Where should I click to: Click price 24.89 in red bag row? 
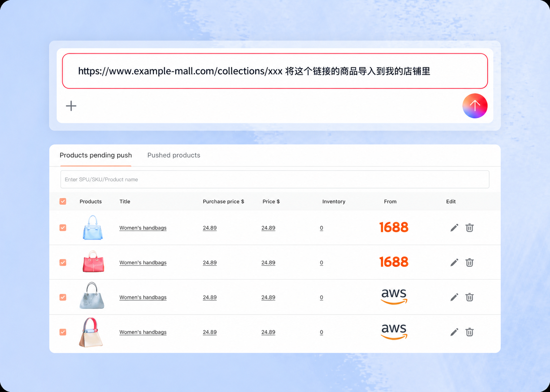click(x=268, y=263)
